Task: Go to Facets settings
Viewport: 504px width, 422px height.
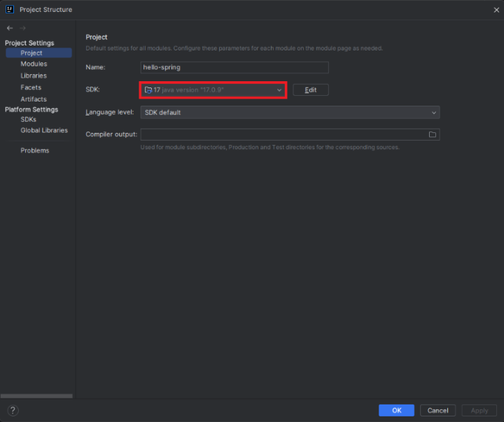Action: 31,87
